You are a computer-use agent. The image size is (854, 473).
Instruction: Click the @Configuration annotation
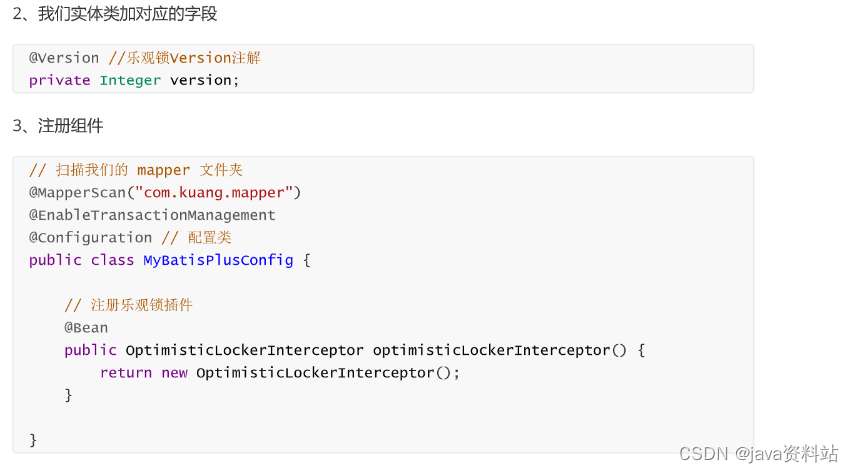click(x=90, y=238)
